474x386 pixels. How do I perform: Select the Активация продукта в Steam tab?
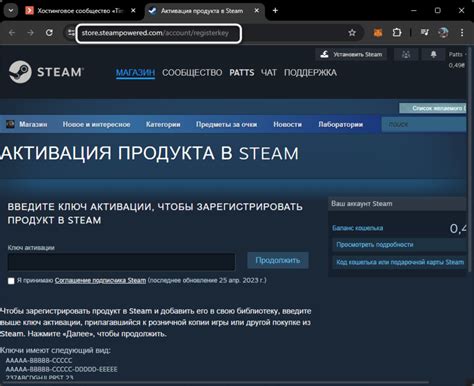click(x=201, y=11)
